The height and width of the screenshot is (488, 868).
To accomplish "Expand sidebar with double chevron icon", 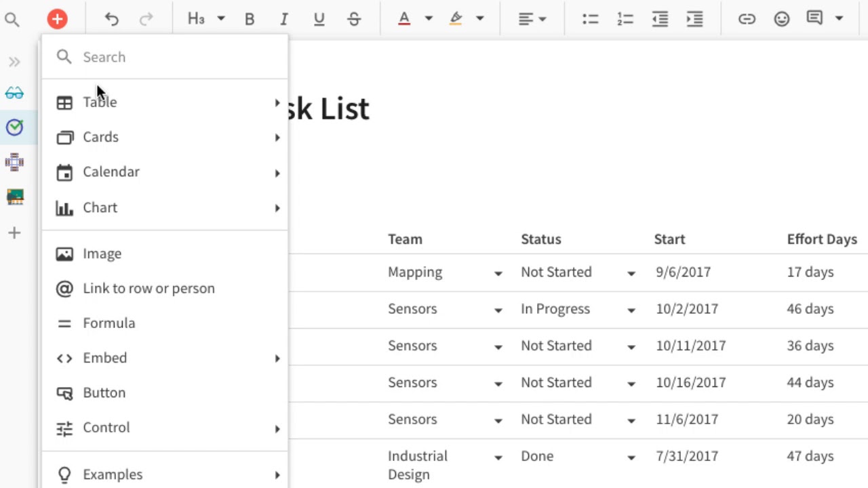I will 14,62.
